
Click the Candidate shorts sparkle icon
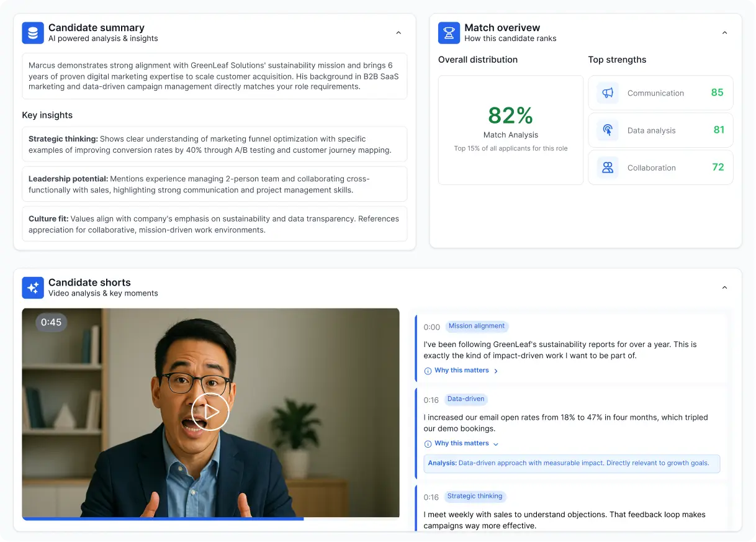33,287
